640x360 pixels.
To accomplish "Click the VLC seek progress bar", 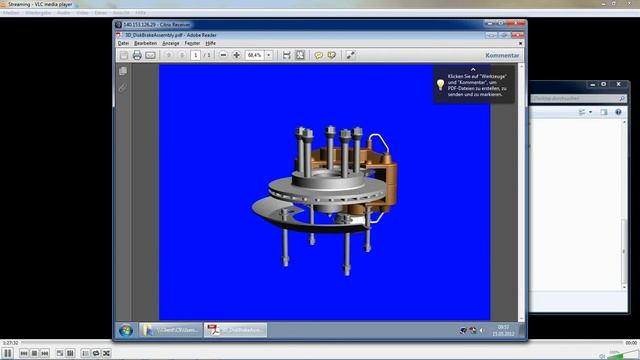I will tap(322, 343).
